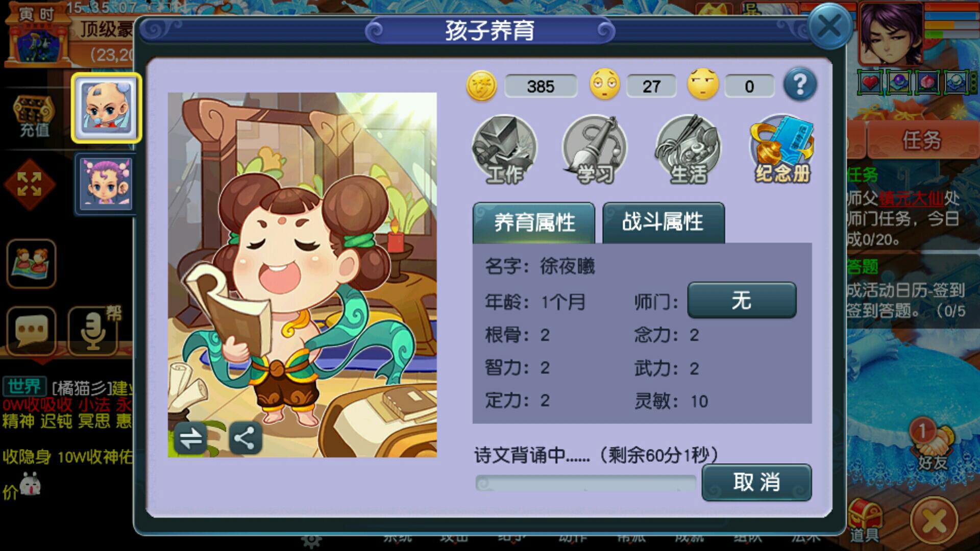The height and width of the screenshot is (551, 980).
Task: Click the 取消 cancel button
Action: [x=756, y=482]
